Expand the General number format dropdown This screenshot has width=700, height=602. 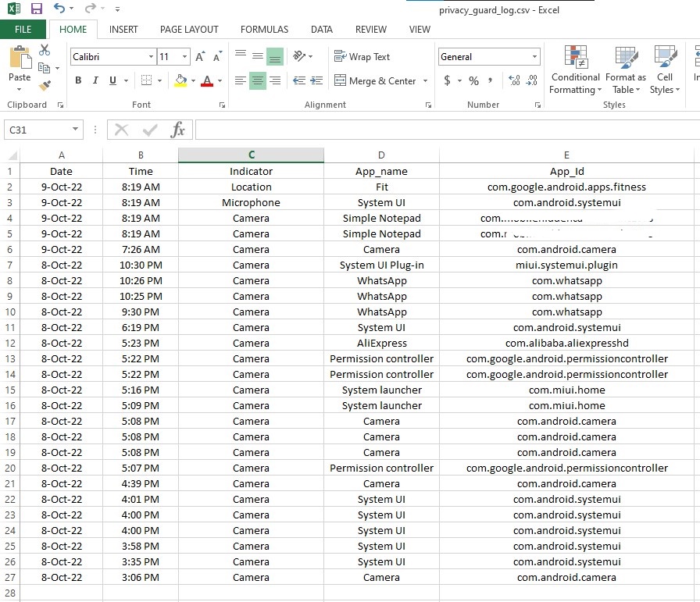point(534,57)
